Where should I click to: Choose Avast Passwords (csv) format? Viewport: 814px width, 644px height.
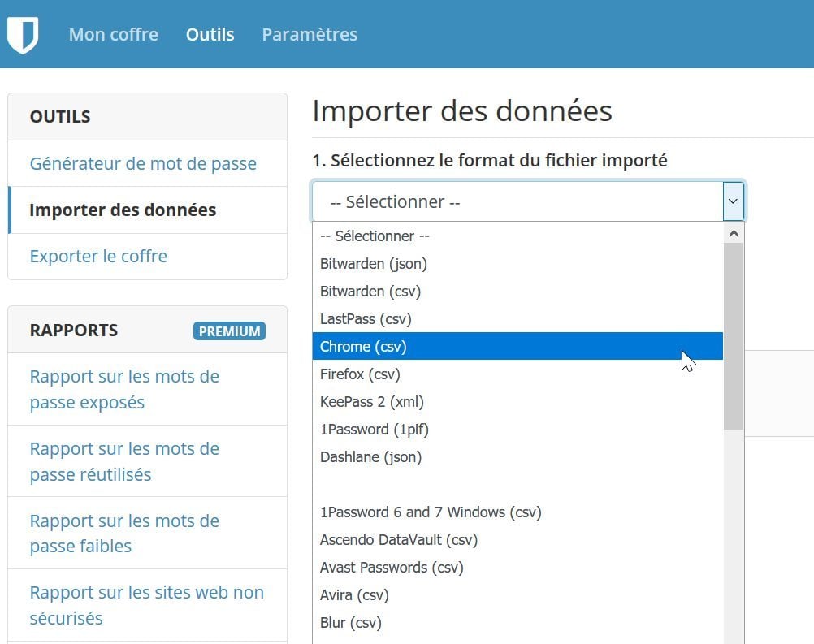(x=517, y=567)
